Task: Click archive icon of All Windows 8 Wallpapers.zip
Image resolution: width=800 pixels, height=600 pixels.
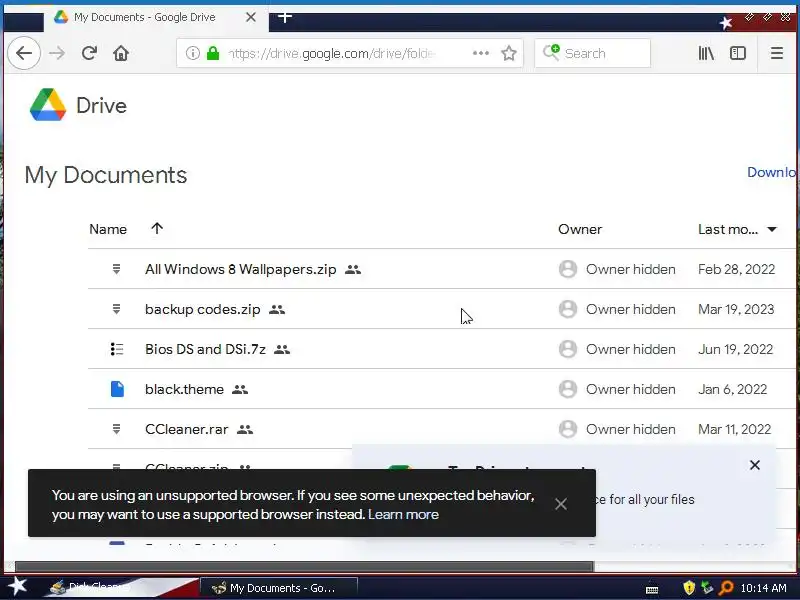Action: 116,269
